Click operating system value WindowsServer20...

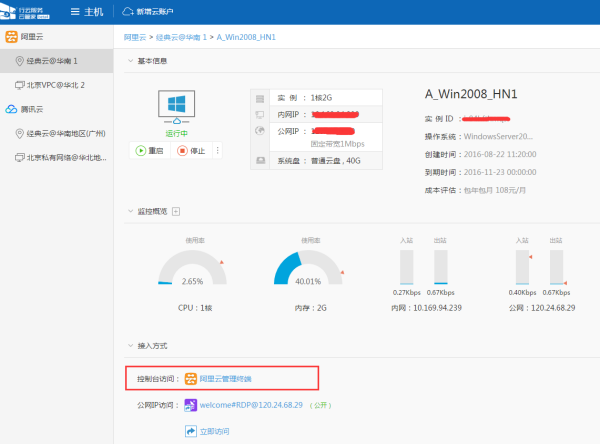(498, 136)
